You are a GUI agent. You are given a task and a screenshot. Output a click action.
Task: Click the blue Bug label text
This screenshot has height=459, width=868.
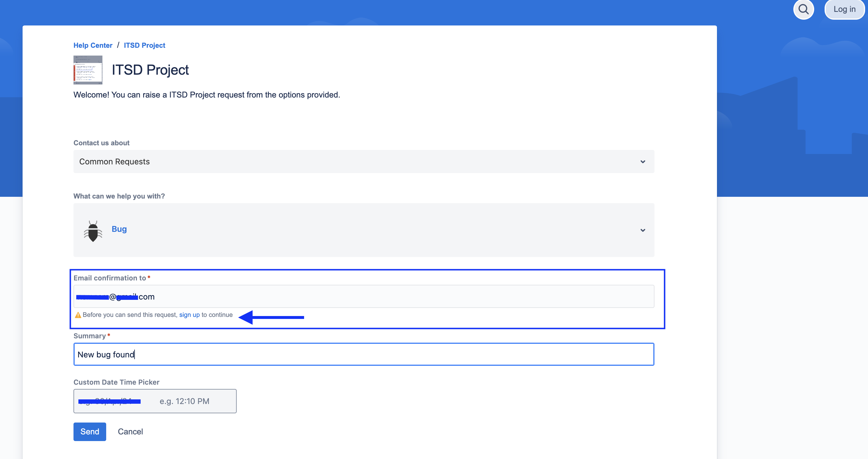pyautogui.click(x=119, y=229)
